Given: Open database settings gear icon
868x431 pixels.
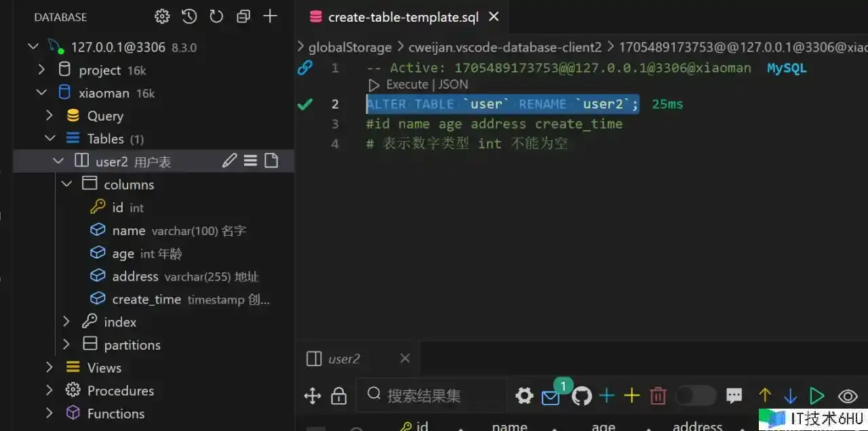Looking at the screenshot, I should point(162,17).
